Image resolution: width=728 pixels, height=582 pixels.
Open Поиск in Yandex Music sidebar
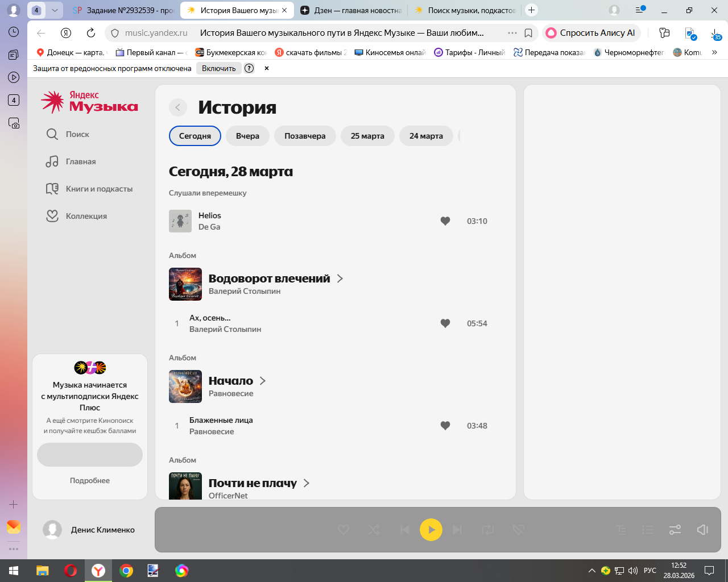[x=68, y=134]
